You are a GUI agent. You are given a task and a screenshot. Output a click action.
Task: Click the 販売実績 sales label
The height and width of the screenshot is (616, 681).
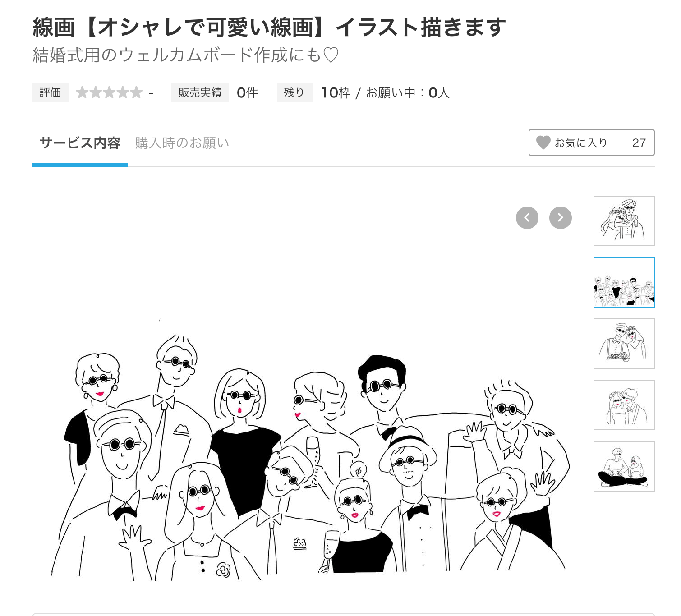(200, 92)
